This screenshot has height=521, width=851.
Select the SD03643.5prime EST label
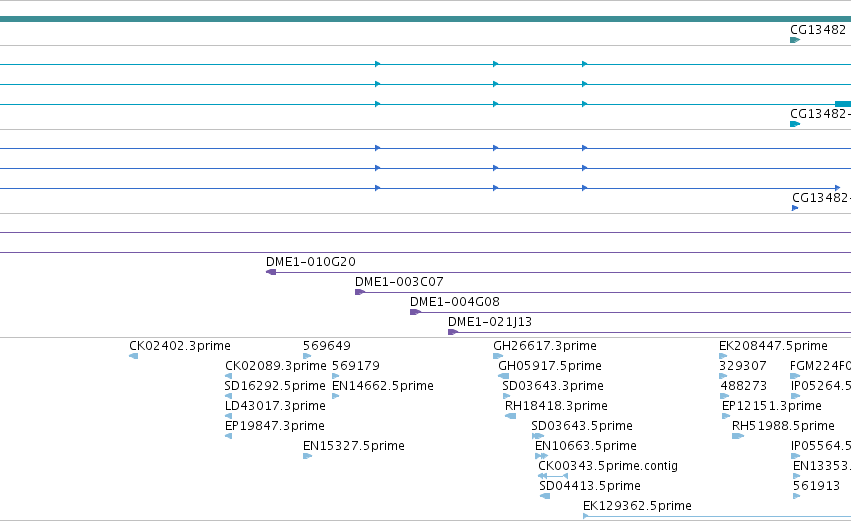pos(582,426)
